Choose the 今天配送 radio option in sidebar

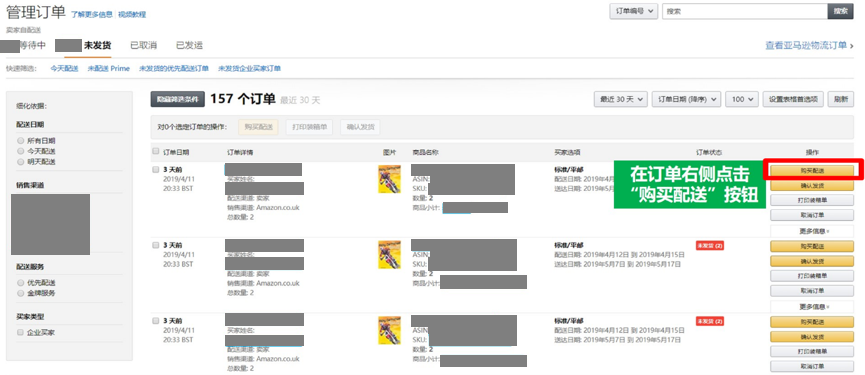(x=20, y=151)
